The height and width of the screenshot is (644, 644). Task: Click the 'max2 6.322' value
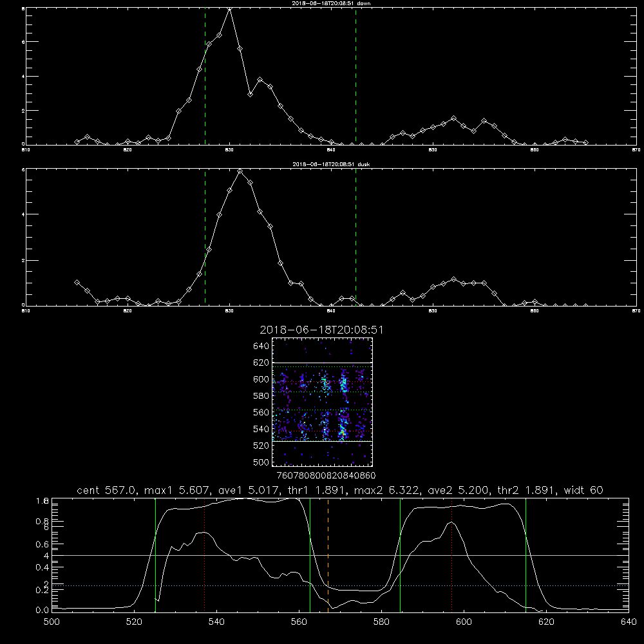[388, 490]
